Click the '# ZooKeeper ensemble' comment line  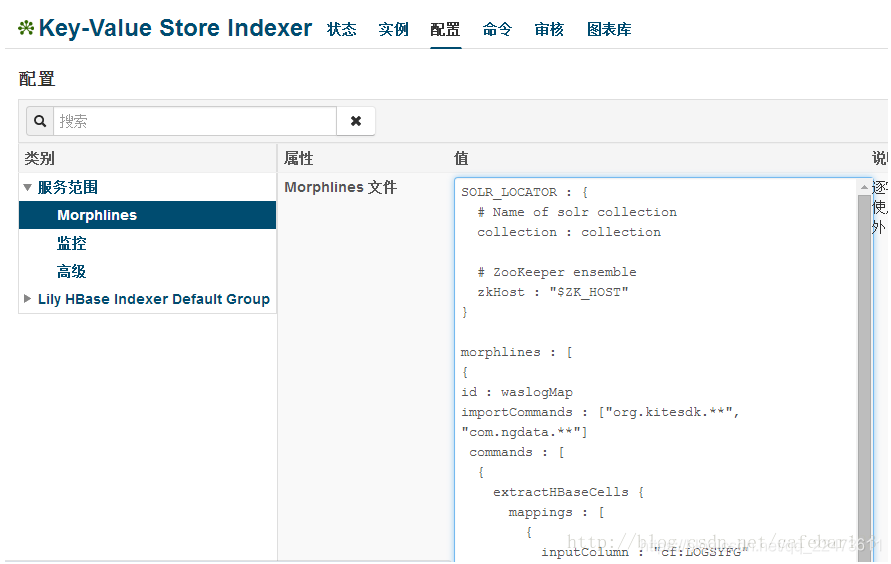[x=557, y=272]
